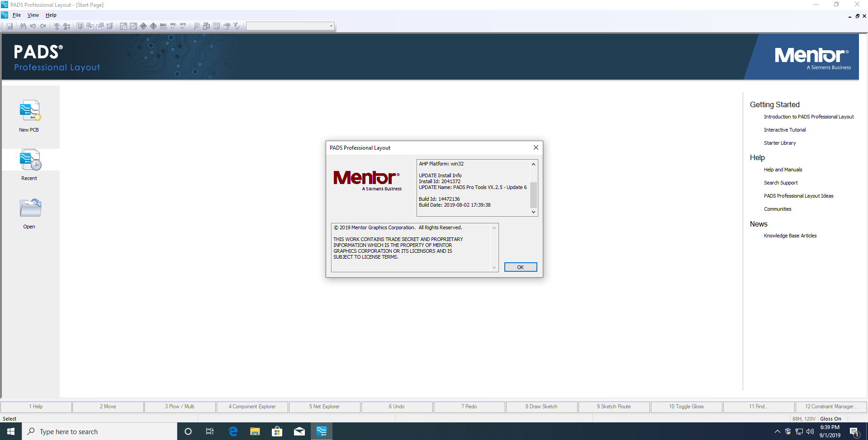Close the PADS Professional Layout dialog

click(x=536, y=147)
